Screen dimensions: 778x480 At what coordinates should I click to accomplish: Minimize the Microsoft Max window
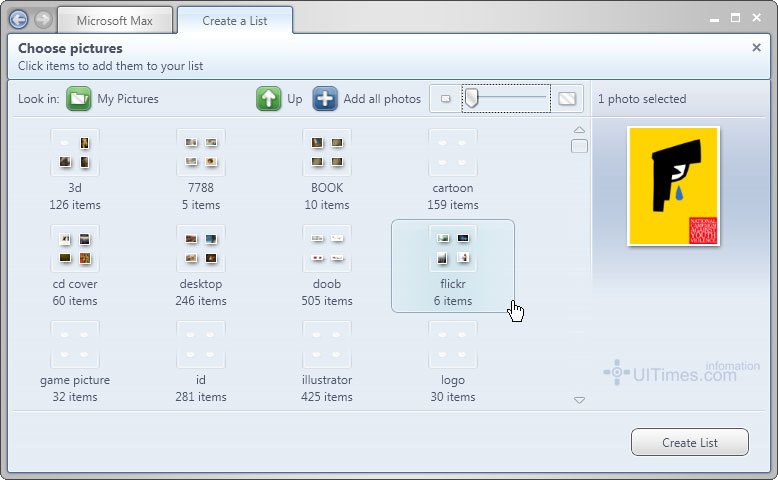click(714, 19)
